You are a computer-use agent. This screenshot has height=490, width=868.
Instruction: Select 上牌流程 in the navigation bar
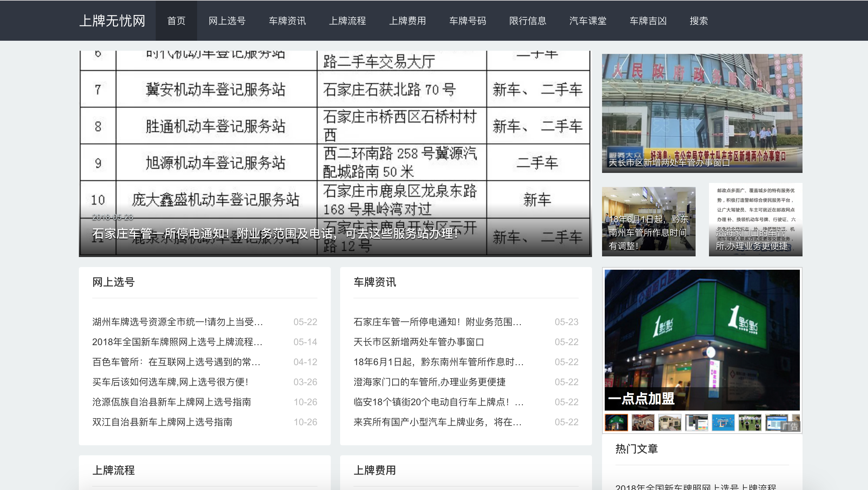347,21
